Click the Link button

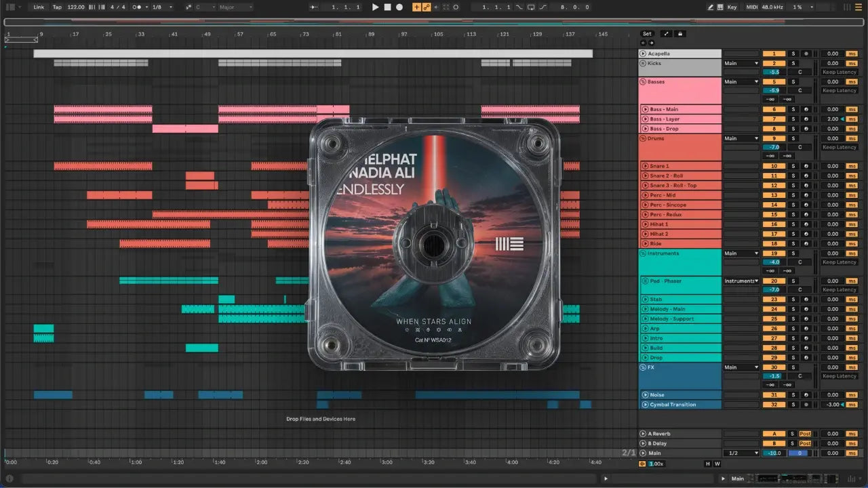(39, 7)
